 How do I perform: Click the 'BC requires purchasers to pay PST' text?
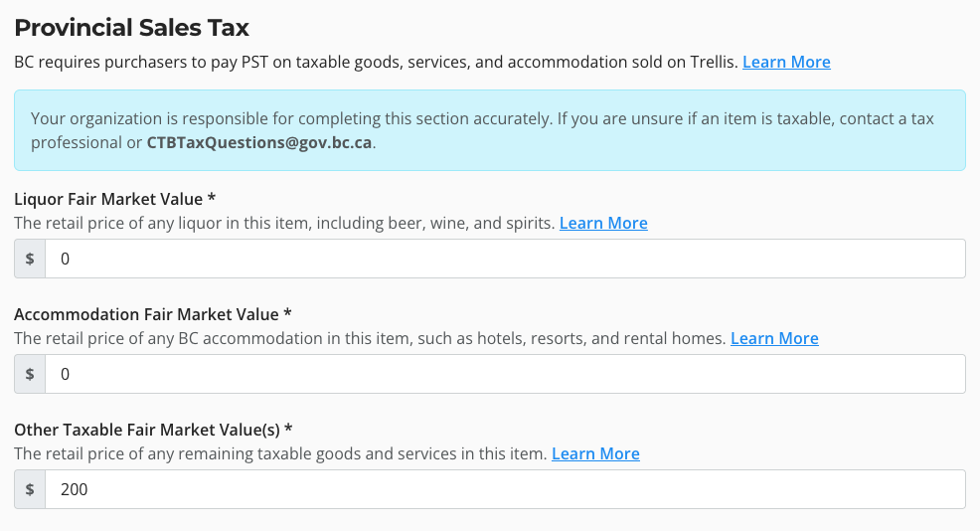(x=376, y=62)
